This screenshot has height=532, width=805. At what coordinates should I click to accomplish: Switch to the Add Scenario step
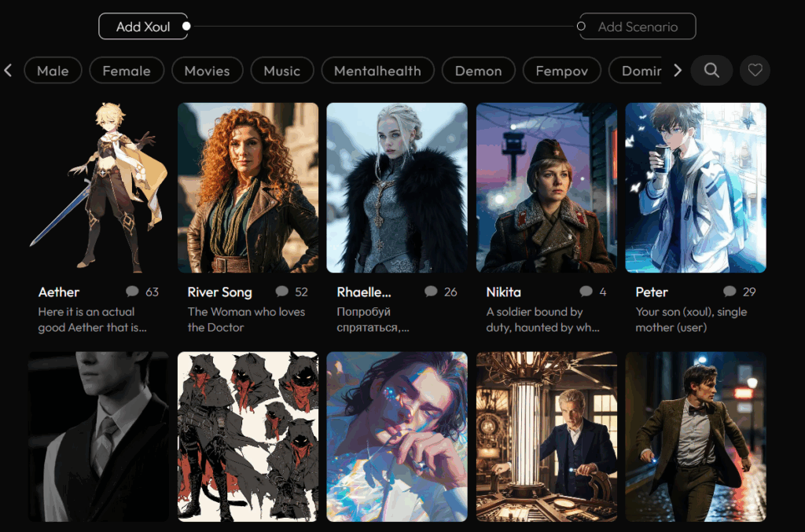tap(638, 27)
